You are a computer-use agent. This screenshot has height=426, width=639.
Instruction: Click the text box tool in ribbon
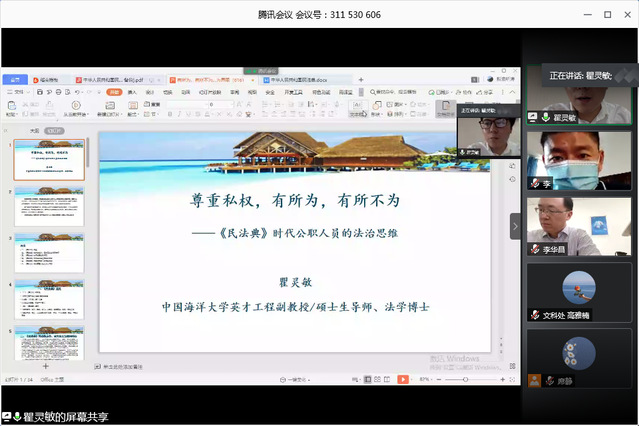click(x=357, y=107)
